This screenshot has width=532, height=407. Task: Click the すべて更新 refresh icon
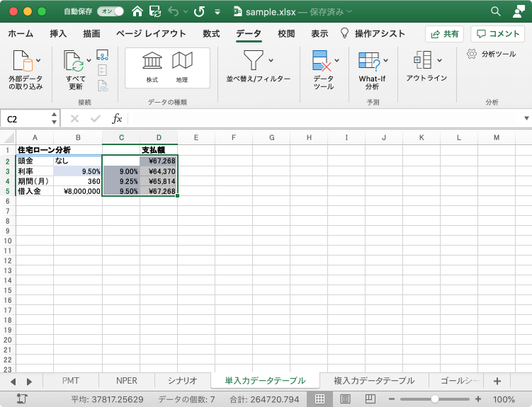pyautogui.click(x=74, y=61)
